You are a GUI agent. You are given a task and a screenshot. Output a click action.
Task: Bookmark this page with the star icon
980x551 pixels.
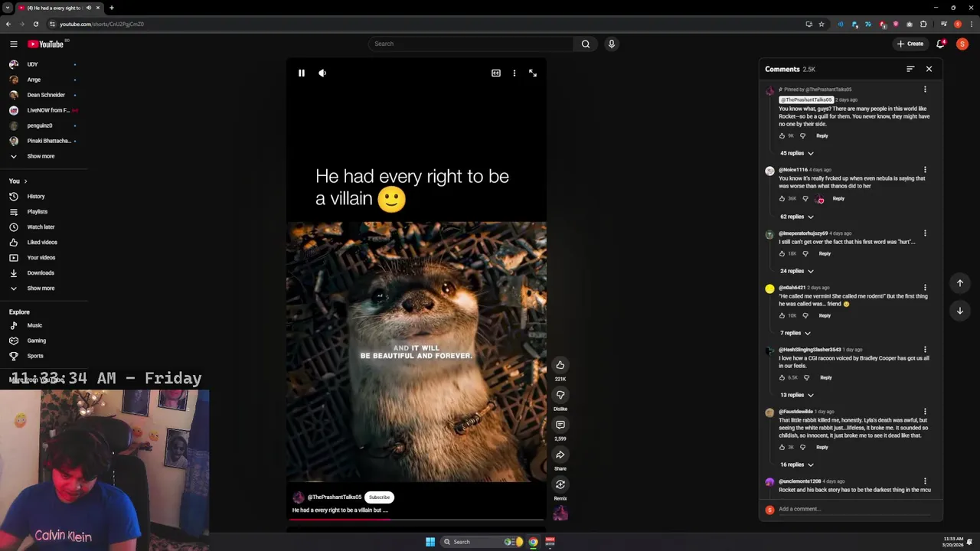pyautogui.click(x=822, y=24)
